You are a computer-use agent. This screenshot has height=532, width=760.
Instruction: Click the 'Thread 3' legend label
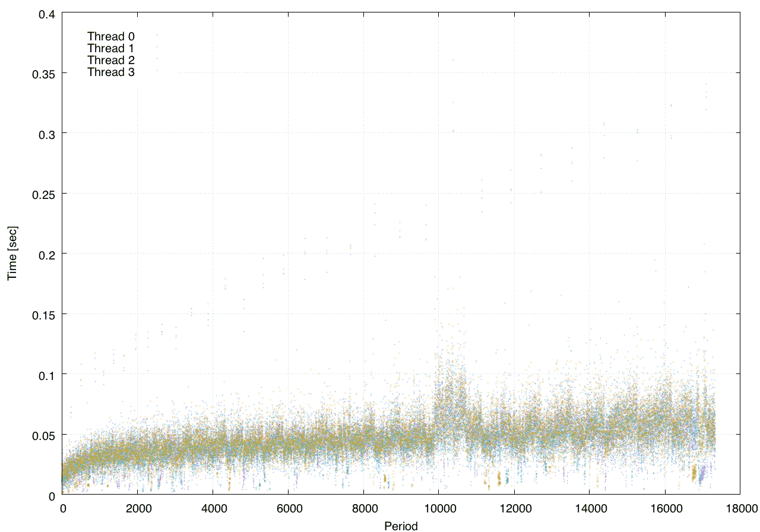pyautogui.click(x=111, y=72)
